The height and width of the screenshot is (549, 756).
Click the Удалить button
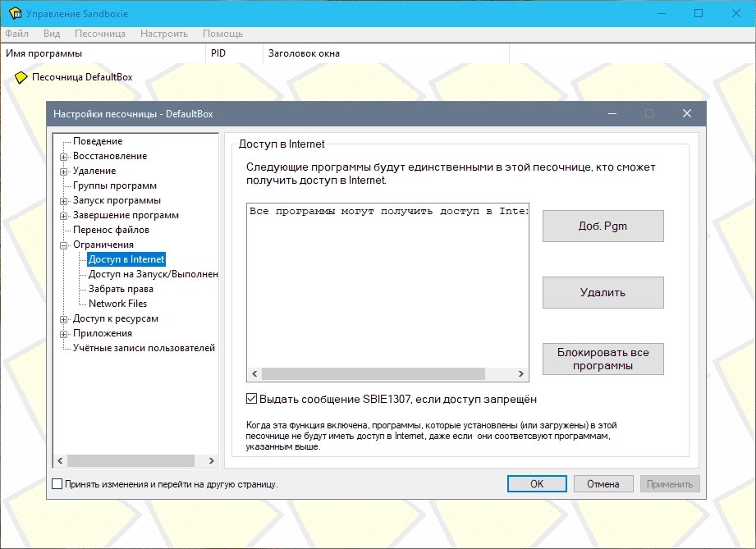(603, 293)
